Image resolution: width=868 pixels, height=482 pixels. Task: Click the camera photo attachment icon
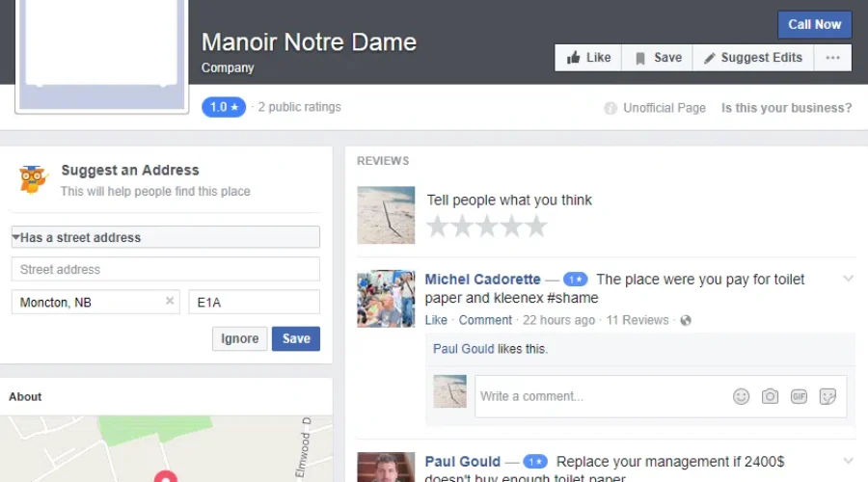pos(770,396)
